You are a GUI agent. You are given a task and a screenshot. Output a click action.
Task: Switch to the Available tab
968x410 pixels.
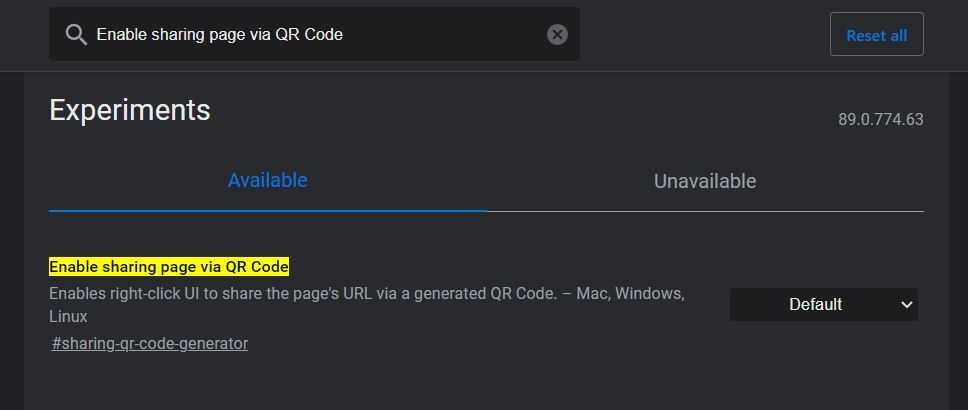[267, 181]
